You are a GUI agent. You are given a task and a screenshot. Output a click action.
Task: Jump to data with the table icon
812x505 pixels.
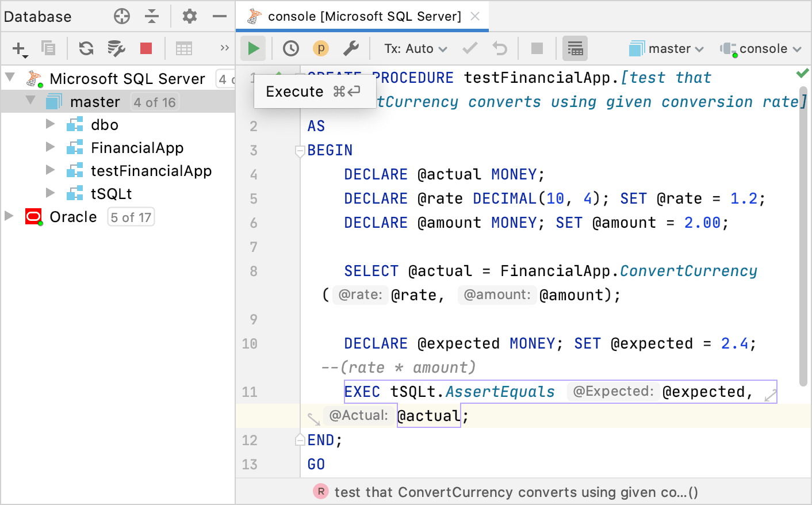click(x=184, y=48)
